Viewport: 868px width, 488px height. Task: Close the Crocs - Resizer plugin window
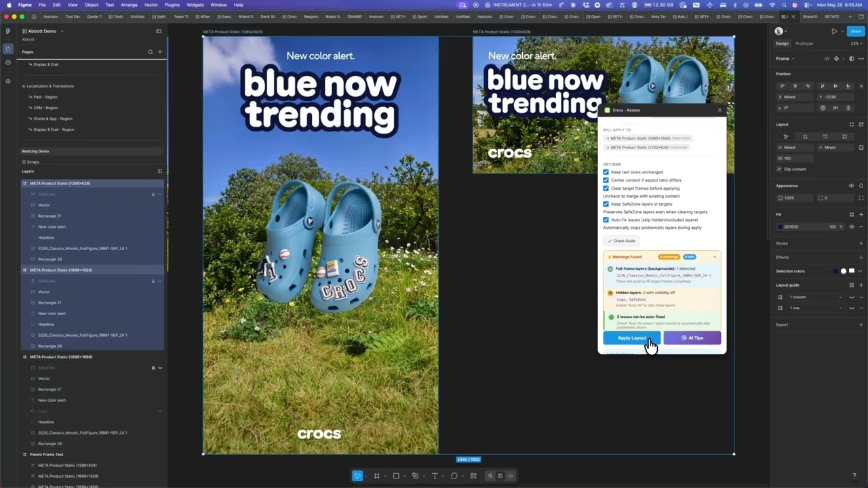point(719,110)
